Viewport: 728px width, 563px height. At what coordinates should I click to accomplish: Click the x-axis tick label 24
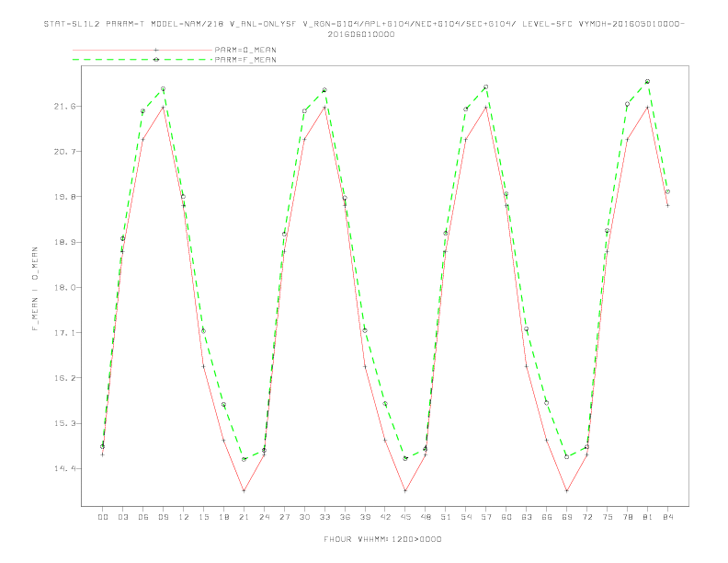click(x=264, y=517)
